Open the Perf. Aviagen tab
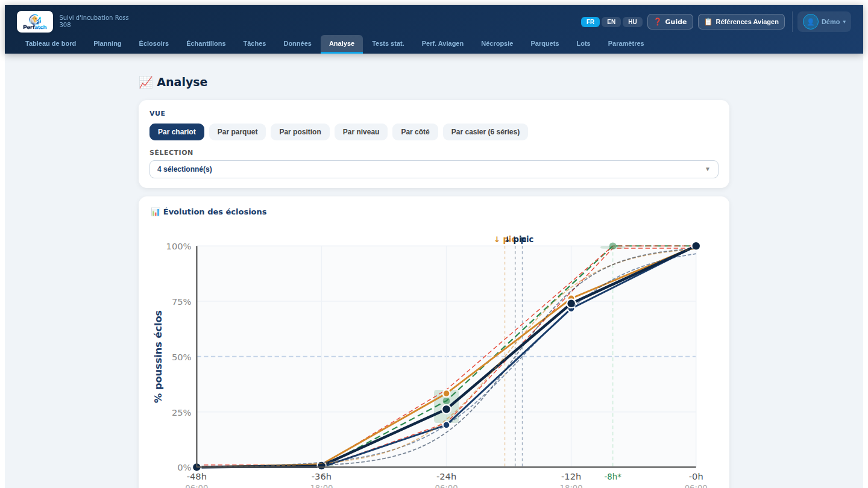The height and width of the screenshot is (488, 868). pyautogui.click(x=442, y=43)
